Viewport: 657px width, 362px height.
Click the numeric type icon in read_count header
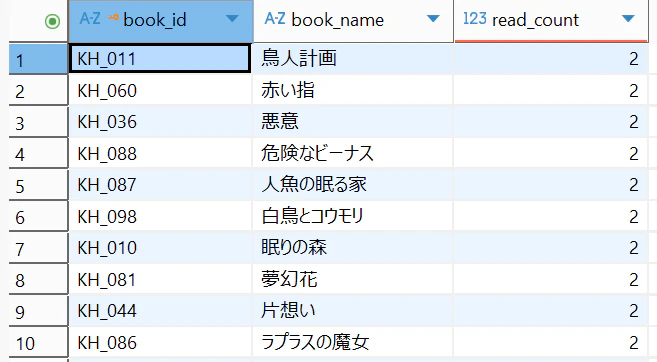tap(475, 19)
